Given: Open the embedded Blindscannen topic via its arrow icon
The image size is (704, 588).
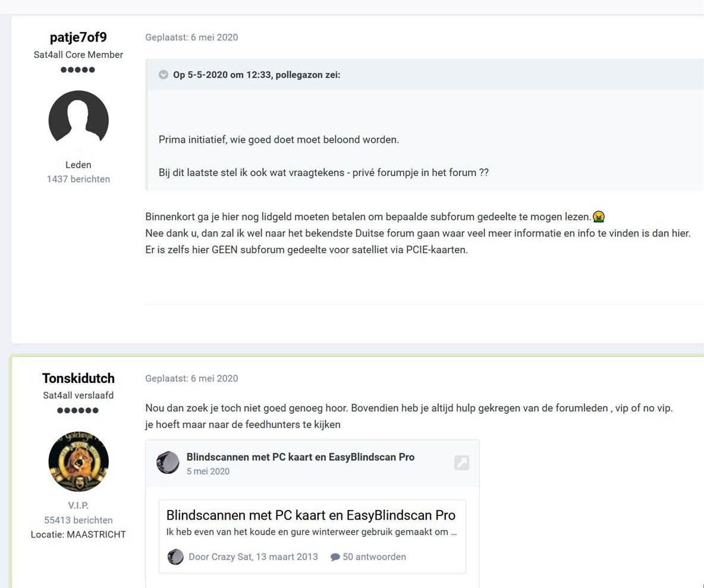Looking at the screenshot, I should point(461,463).
